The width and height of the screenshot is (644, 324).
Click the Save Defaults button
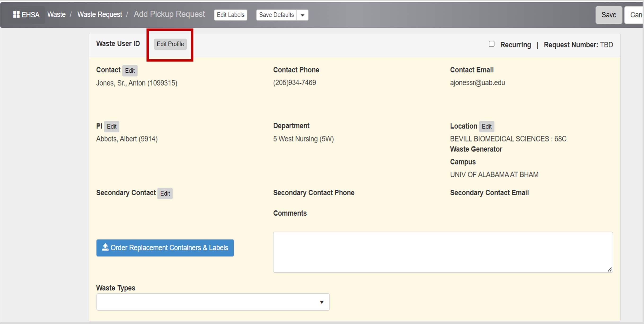pos(276,15)
